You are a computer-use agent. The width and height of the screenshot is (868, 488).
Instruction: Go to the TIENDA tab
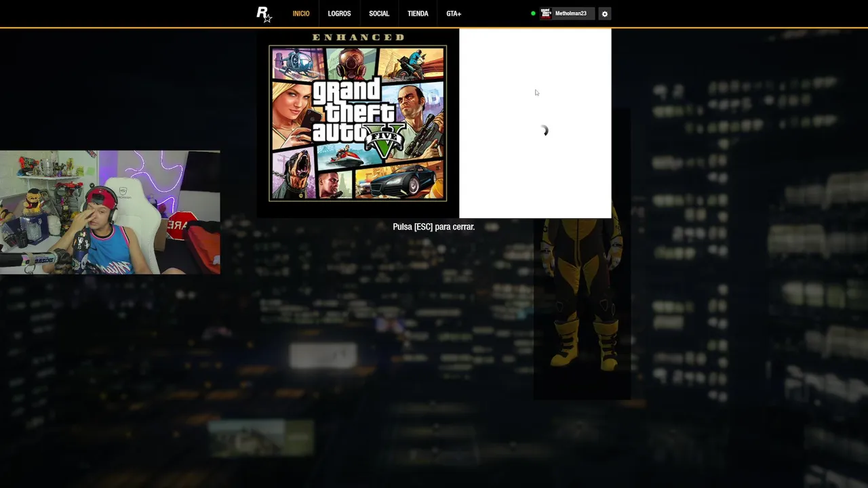[418, 14]
